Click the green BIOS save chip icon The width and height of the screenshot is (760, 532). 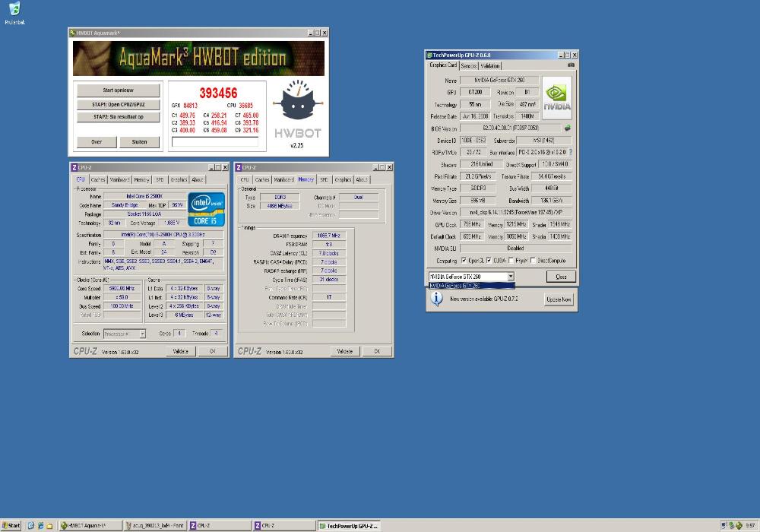click(x=567, y=128)
